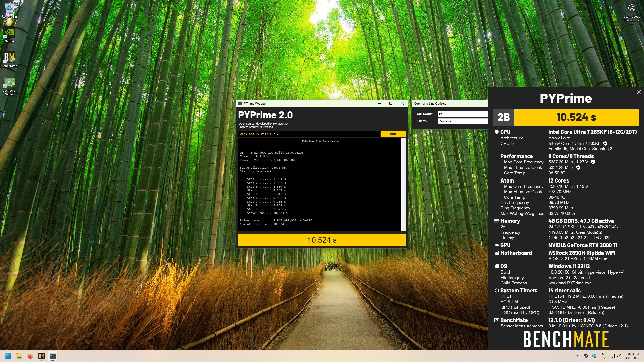Click the CL40.0-52-52-134 2T timings value

579,238
